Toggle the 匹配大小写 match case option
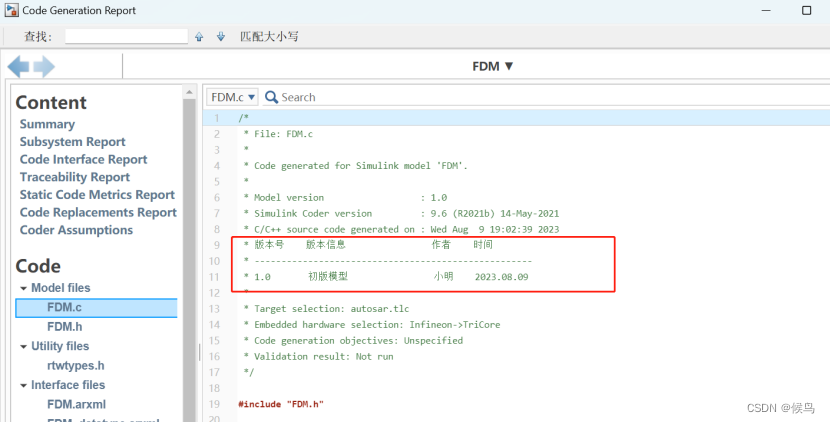 tap(269, 37)
